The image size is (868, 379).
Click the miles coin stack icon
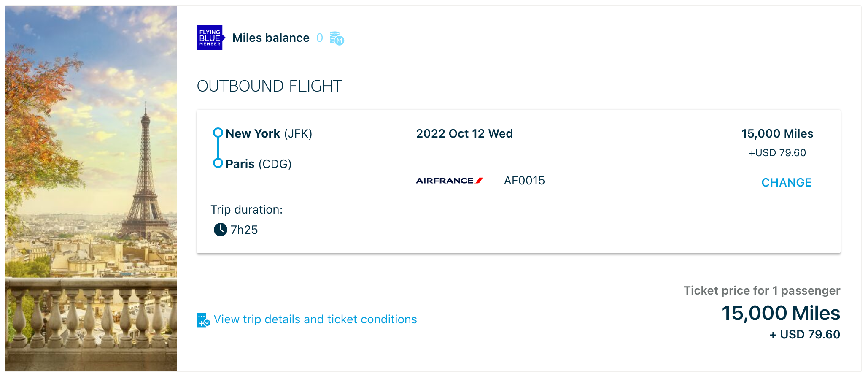[337, 38]
